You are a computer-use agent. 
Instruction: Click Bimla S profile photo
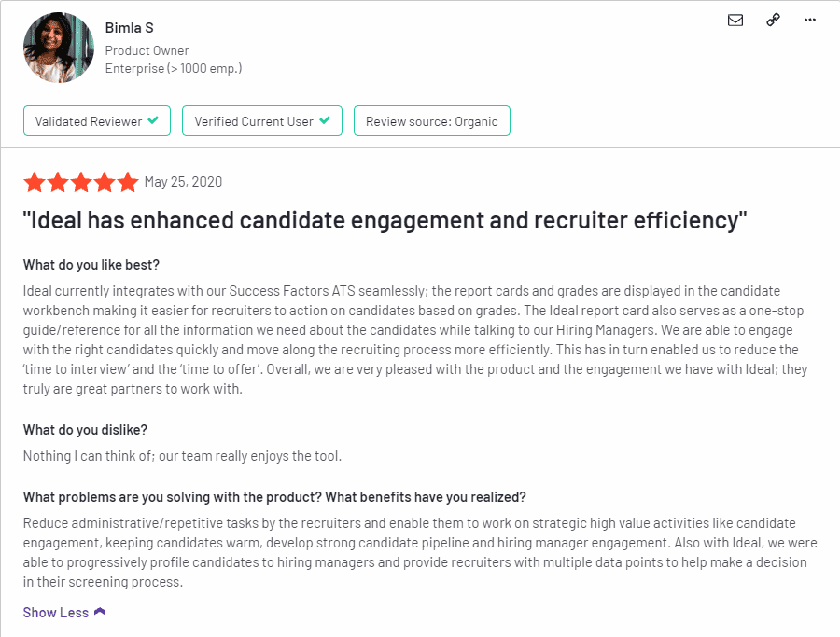click(x=59, y=48)
